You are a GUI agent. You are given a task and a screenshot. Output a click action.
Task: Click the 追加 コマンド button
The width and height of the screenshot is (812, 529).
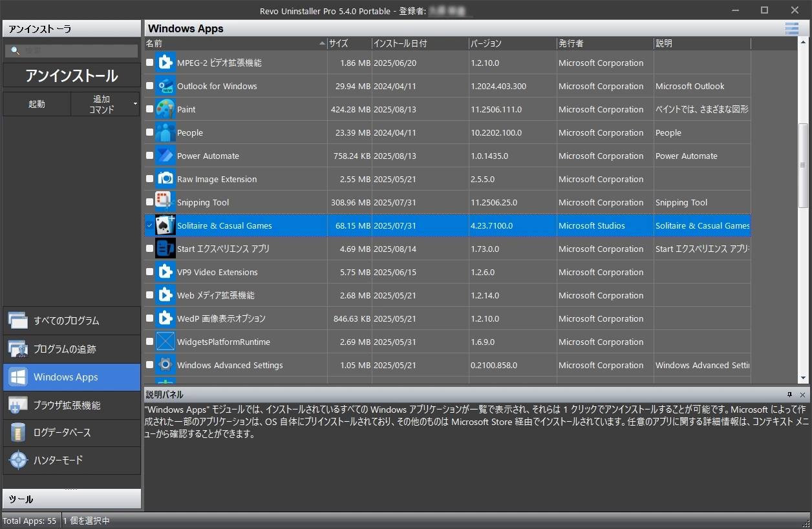[x=101, y=104]
